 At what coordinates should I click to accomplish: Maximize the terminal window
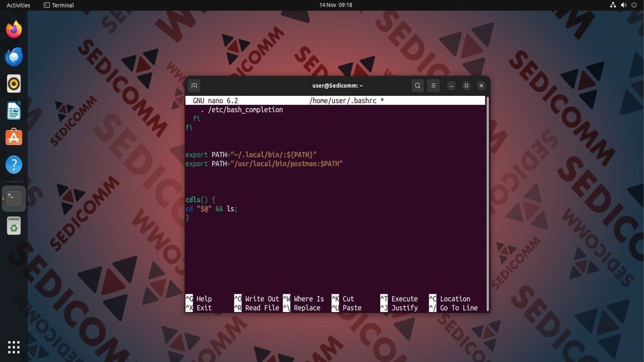(466, 86)
